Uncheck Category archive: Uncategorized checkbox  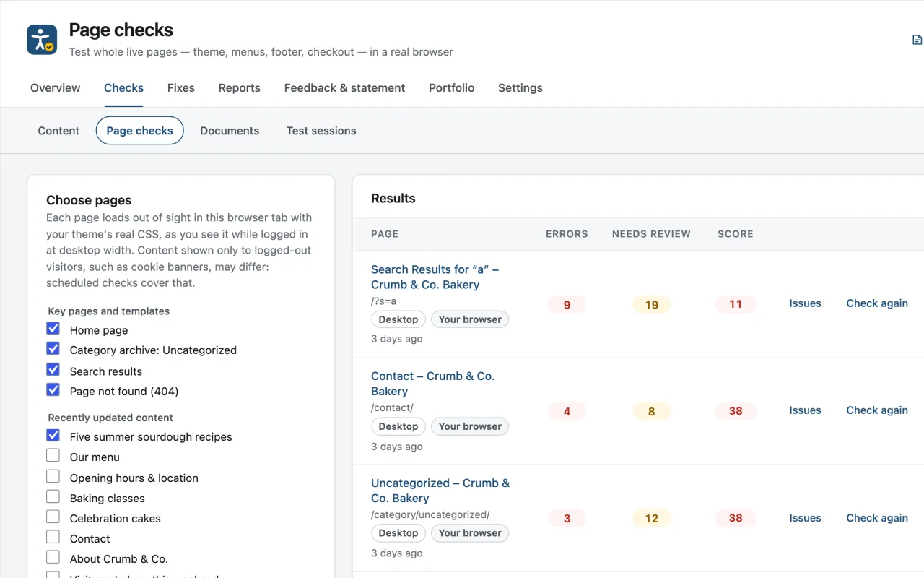(53, 349)
